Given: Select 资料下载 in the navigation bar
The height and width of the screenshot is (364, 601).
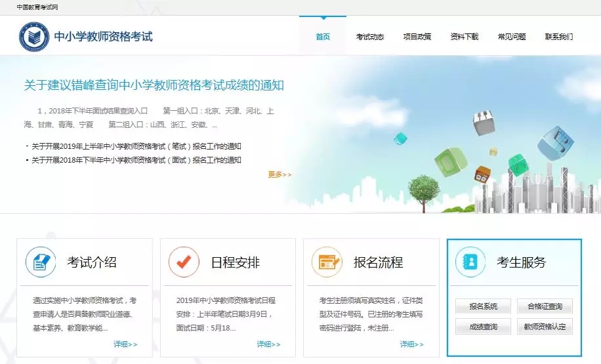Looking at the screenshot, I should coord(465,37).
